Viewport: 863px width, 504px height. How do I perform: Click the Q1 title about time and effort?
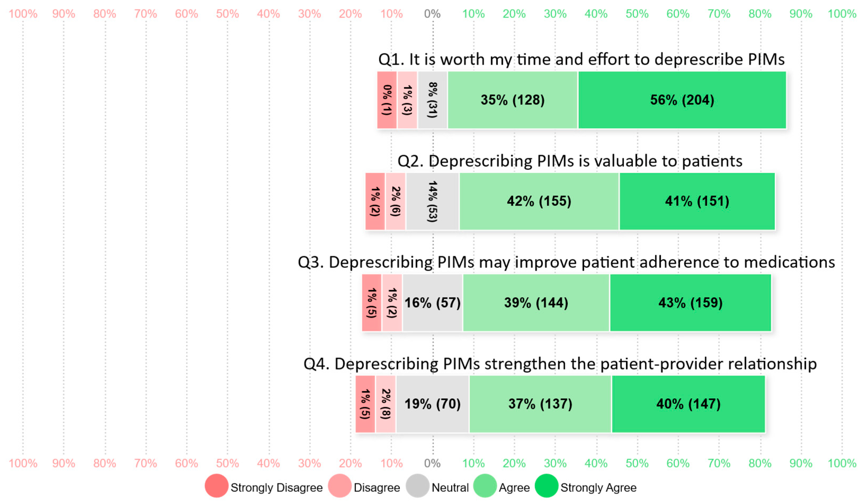pyautogui.click(x=581, y=59)
